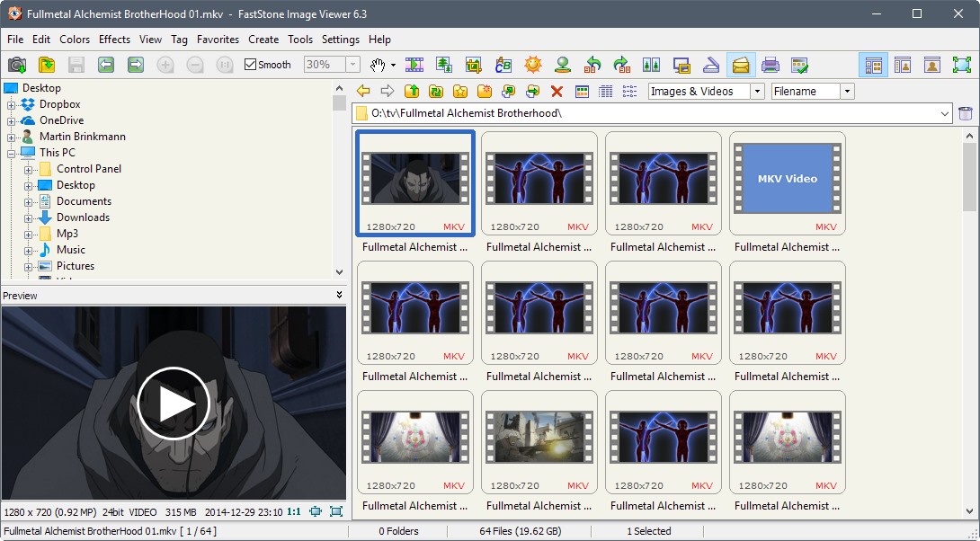Image resolution: width=980 pixels, height=541 pixels.
Task: Select the Clone and Heal stamp icon
Action: click(x=563, y=65)
